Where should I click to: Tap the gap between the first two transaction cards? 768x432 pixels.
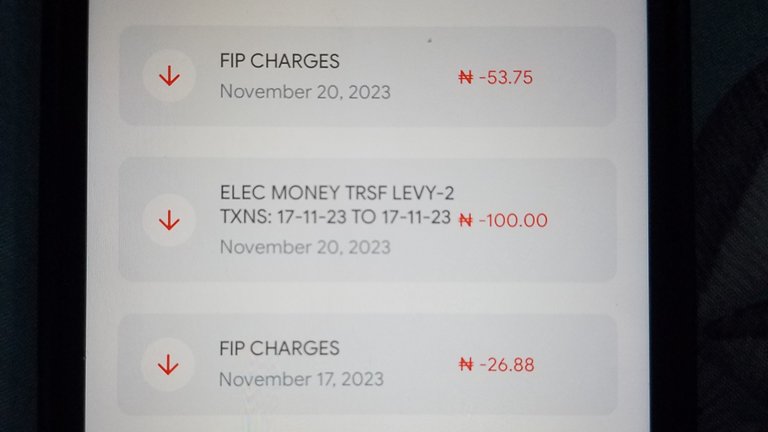[367, 143]
